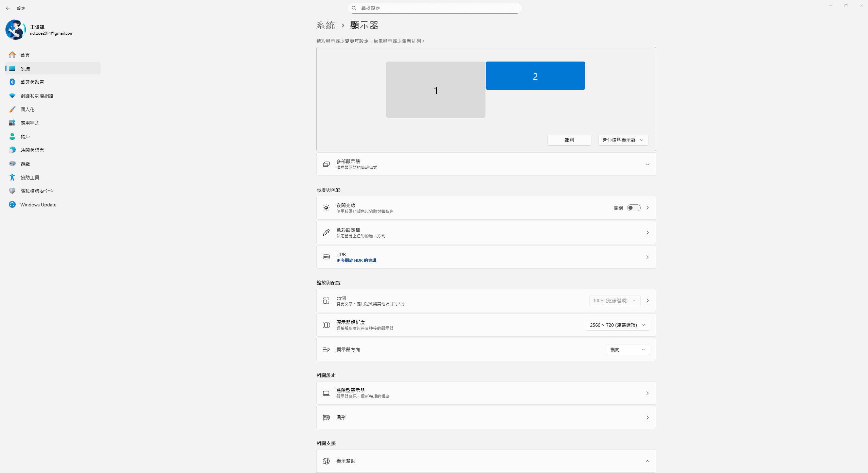Image resolution: width=868 pixels, height=473 pixels.
Task: Open the Apps menu item
Action: pos(30,123)
